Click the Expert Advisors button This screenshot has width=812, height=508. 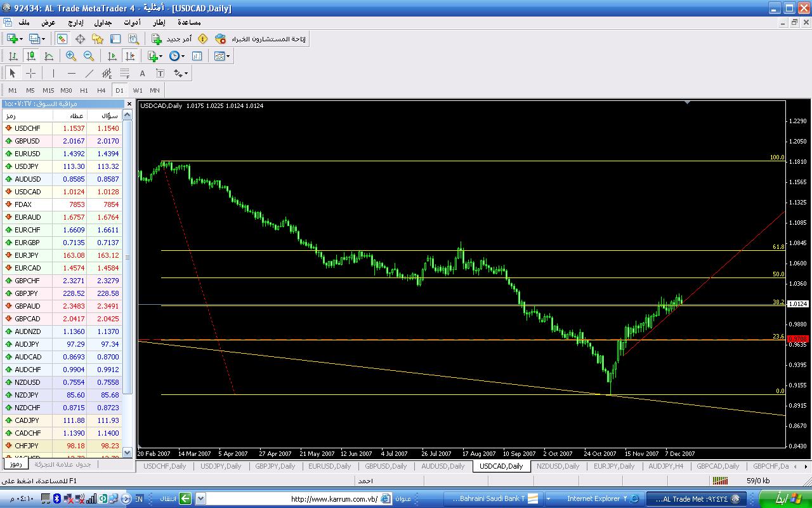260,39
